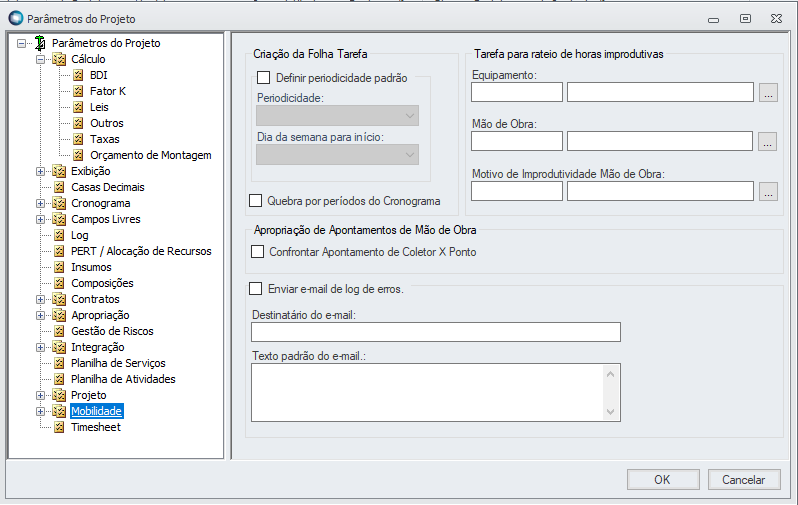Click the Fator K tree icon
Viewport: 798px width, 505px height.
pyautogui.click(x=78, y=91)
